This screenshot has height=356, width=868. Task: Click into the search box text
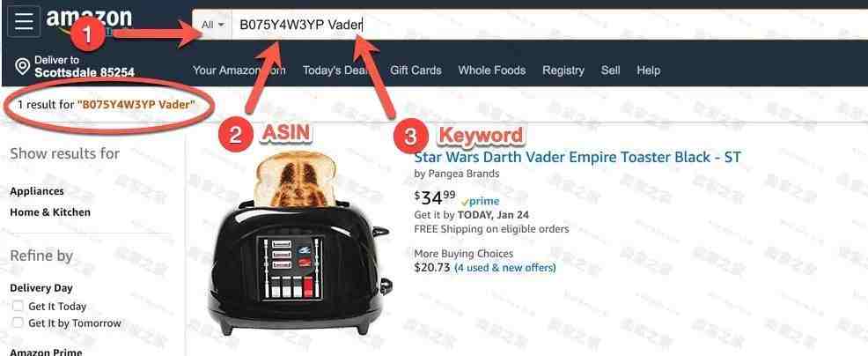548,25
